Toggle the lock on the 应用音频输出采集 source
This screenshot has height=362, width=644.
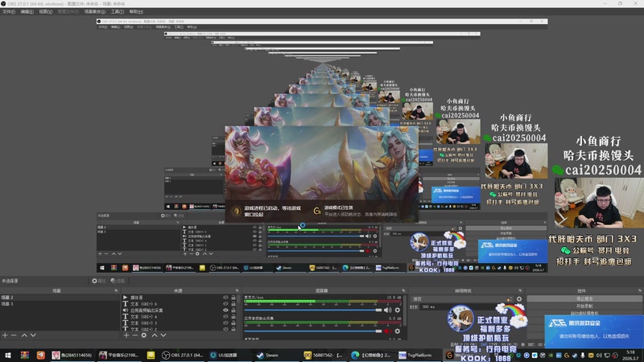233,311
